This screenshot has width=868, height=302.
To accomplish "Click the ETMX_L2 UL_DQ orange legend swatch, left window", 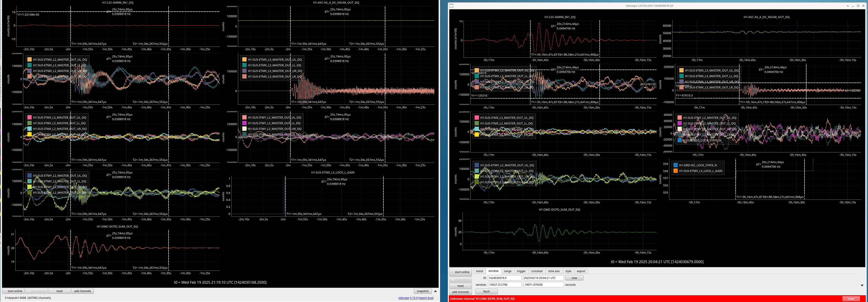I will pyautogui.click(x=29, y=59).
